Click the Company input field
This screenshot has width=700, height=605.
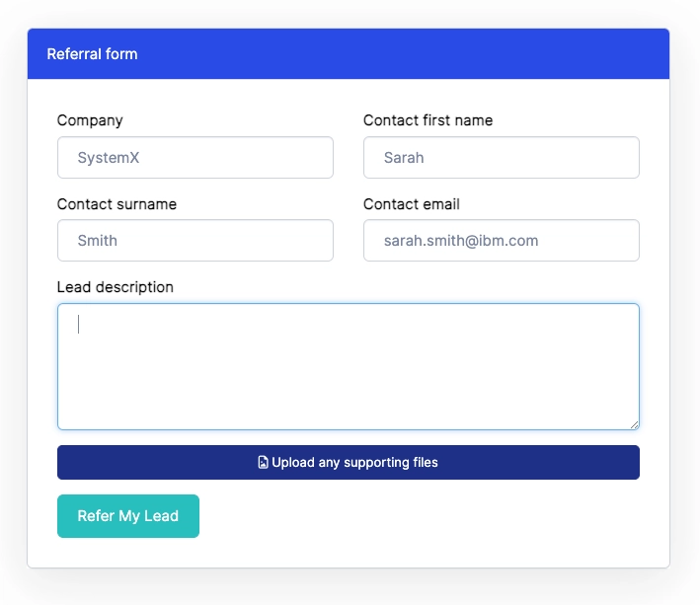coord(195,157)
